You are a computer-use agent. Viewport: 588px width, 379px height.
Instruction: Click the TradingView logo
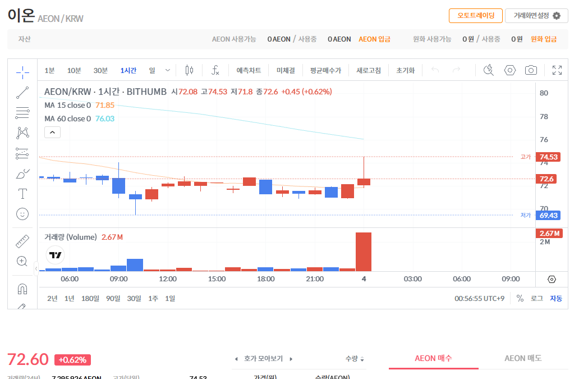tap(55, 255)
